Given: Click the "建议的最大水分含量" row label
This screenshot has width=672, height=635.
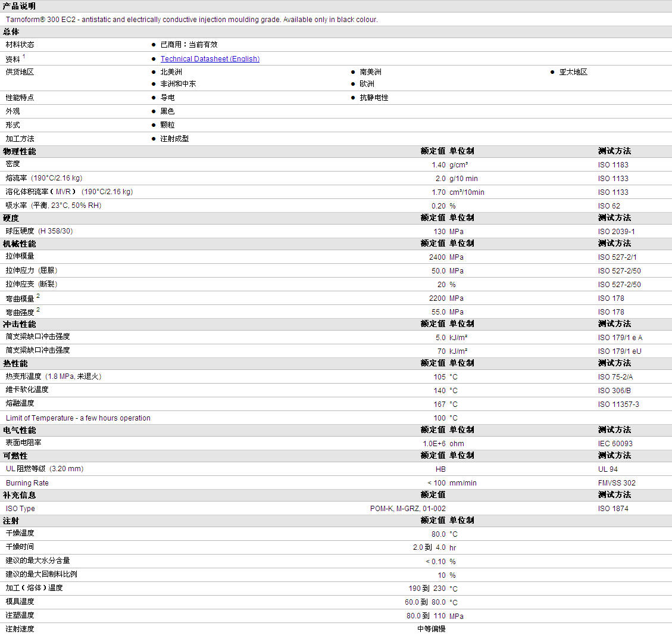Looking at the screenshot, I should pos(37,561).
